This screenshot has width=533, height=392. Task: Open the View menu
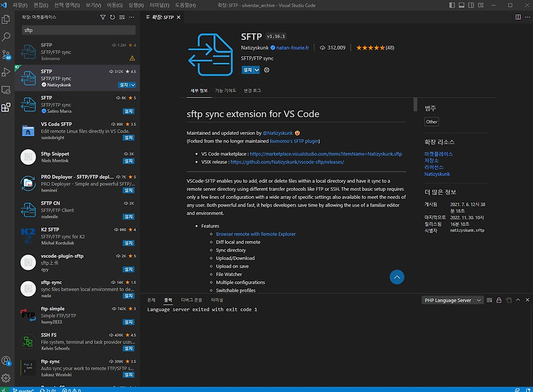93,5
